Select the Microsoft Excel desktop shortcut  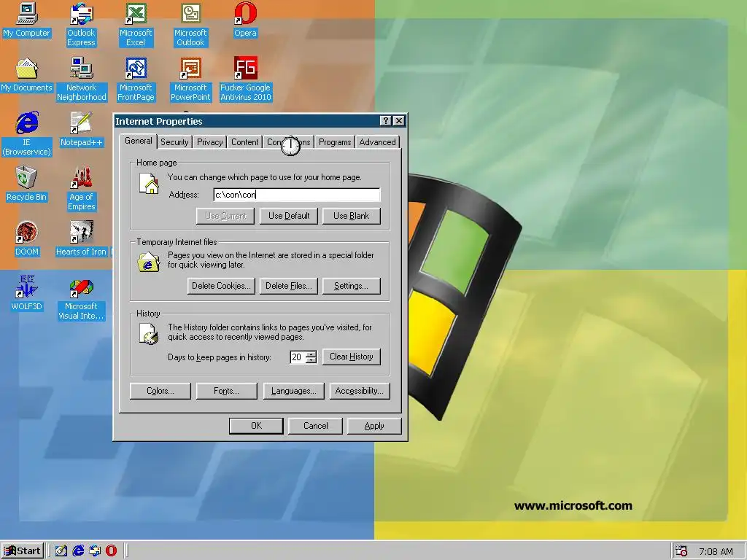136,25
